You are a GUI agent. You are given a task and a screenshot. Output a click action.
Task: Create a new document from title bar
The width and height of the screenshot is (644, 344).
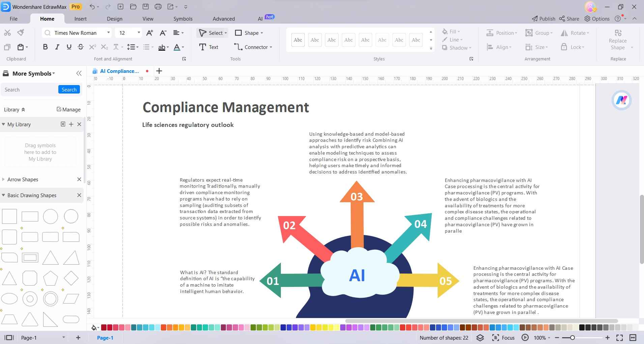click(x=120, y=7)
